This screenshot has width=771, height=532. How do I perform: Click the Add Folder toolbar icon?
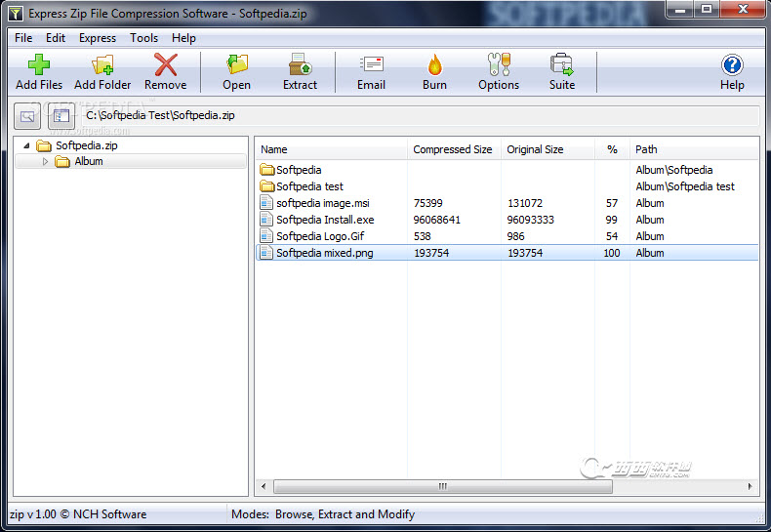[102, 64]
